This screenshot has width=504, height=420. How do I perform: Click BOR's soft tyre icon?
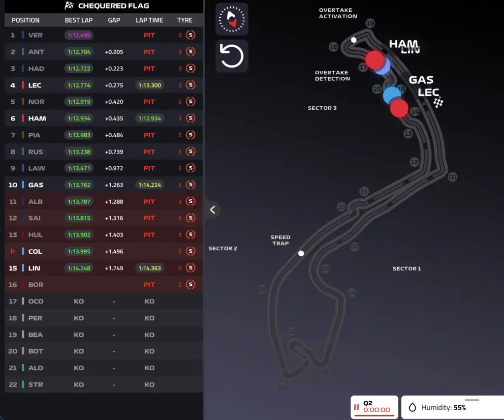tap(190, 284)
